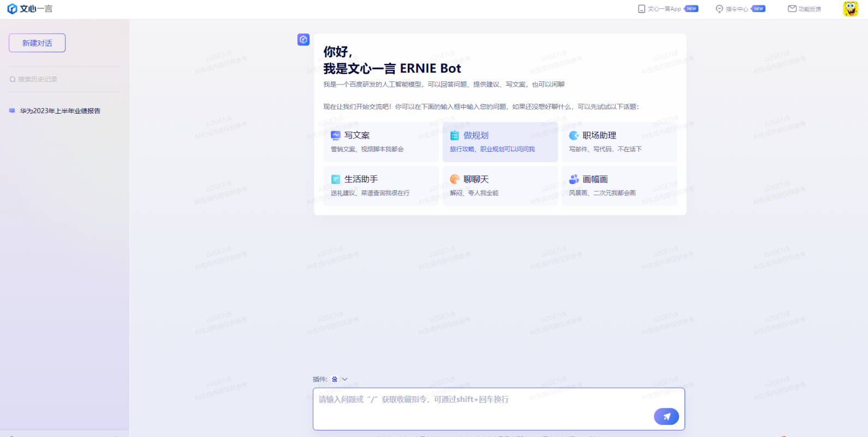The image size is (868, 437).
Task: Select the 职场助理 topic card
Action: [619, 141]
